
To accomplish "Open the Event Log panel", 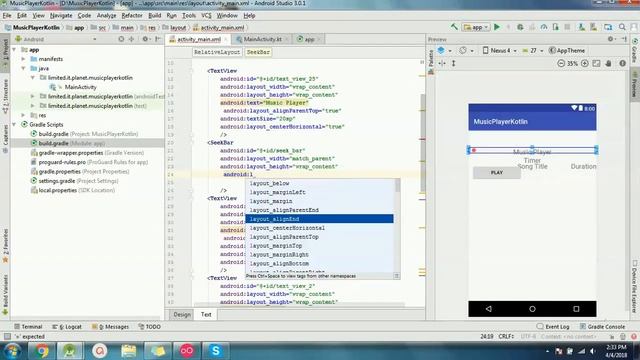I will [x=553, y=327].
